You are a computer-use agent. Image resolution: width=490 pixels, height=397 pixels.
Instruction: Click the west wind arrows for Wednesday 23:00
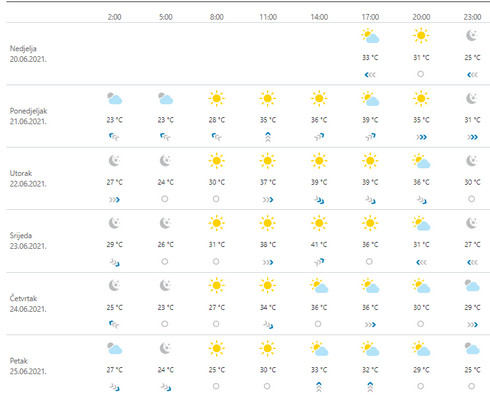tap(472, 262)
